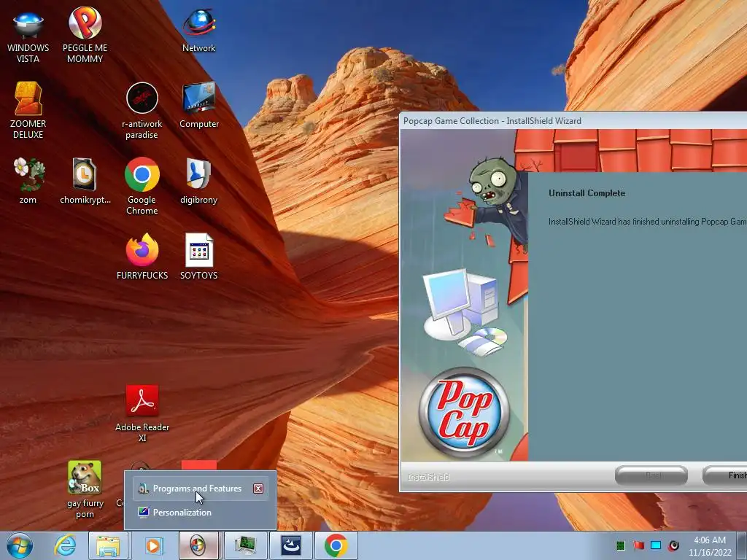Click the cyan monitor tray icon
The width and height of the screenshot is (747, 560).
(x=656, y=545)
